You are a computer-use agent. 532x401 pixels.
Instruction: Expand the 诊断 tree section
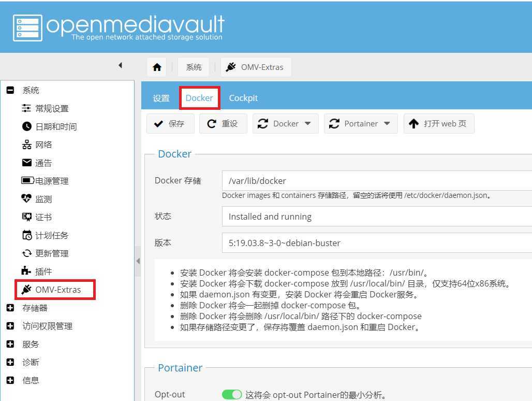(10, 362)
